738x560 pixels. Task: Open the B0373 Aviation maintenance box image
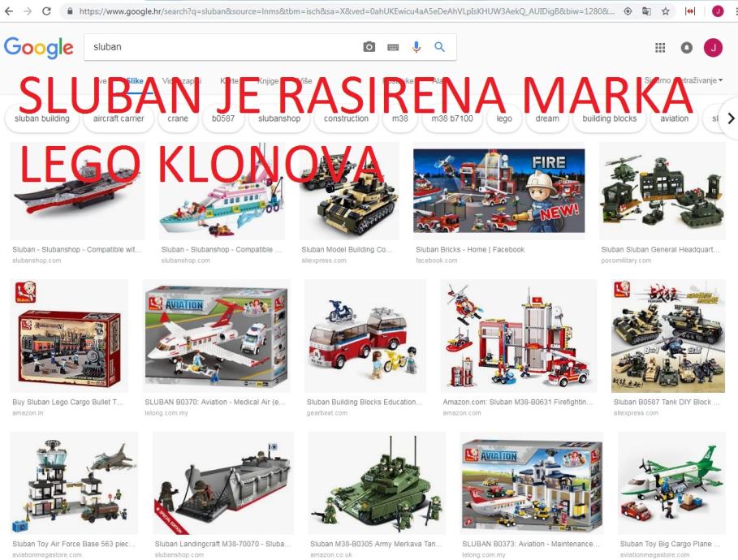coord(532,483)
